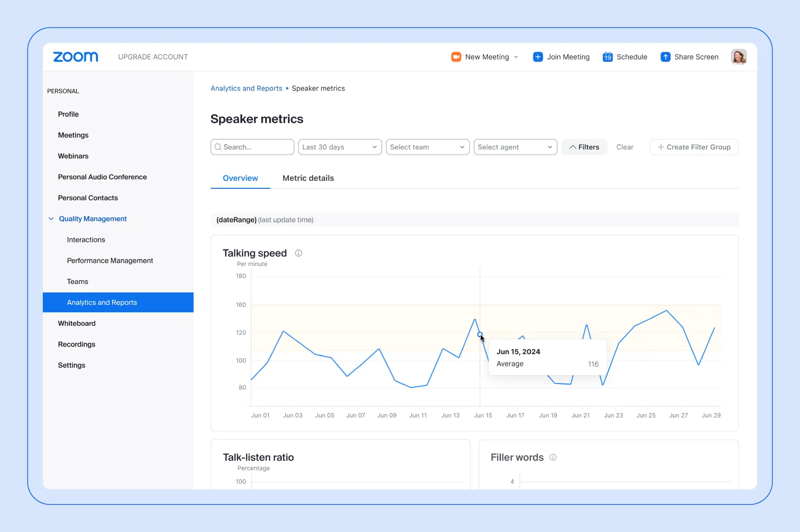This screenshot has height=532, width=800.
Task: Open Analytics and Reports breadcrumb link
Action: 246,88
